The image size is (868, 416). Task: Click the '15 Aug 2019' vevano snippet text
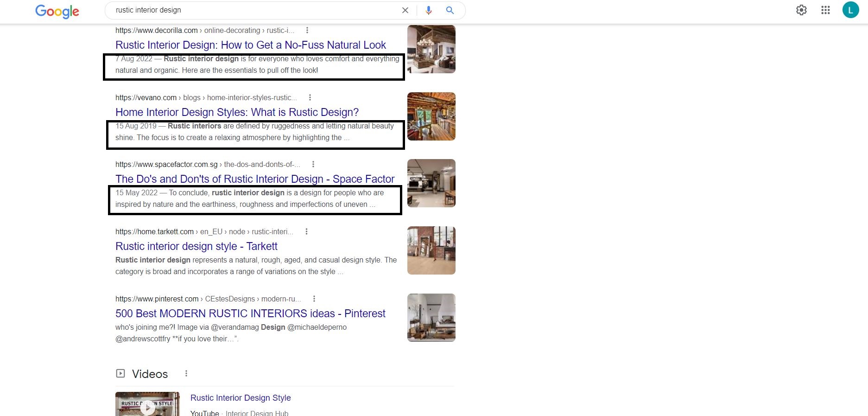point(254,132)
